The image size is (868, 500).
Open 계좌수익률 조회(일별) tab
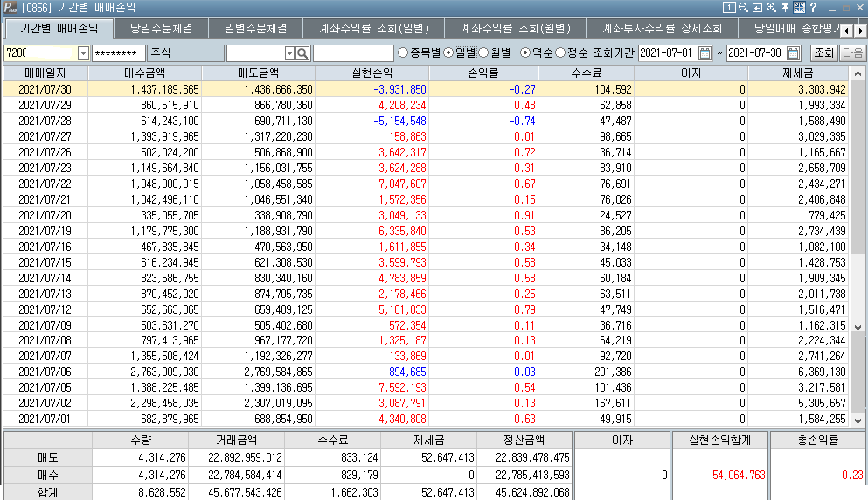[x=373, y=28]
